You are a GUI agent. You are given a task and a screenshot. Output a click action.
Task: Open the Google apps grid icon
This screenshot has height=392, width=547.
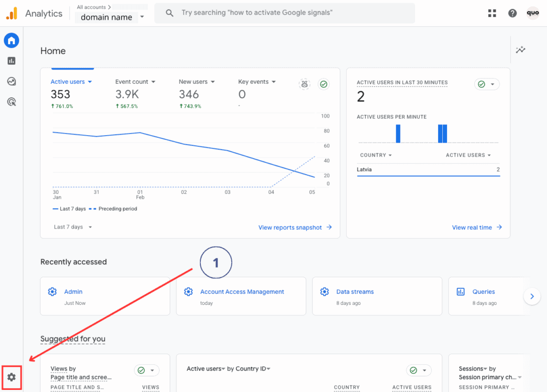pyautogui.click(x=492, y=13)
